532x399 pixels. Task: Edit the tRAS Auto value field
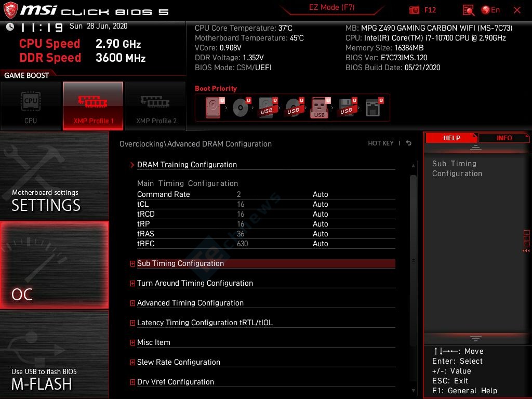tap(320, 233)
